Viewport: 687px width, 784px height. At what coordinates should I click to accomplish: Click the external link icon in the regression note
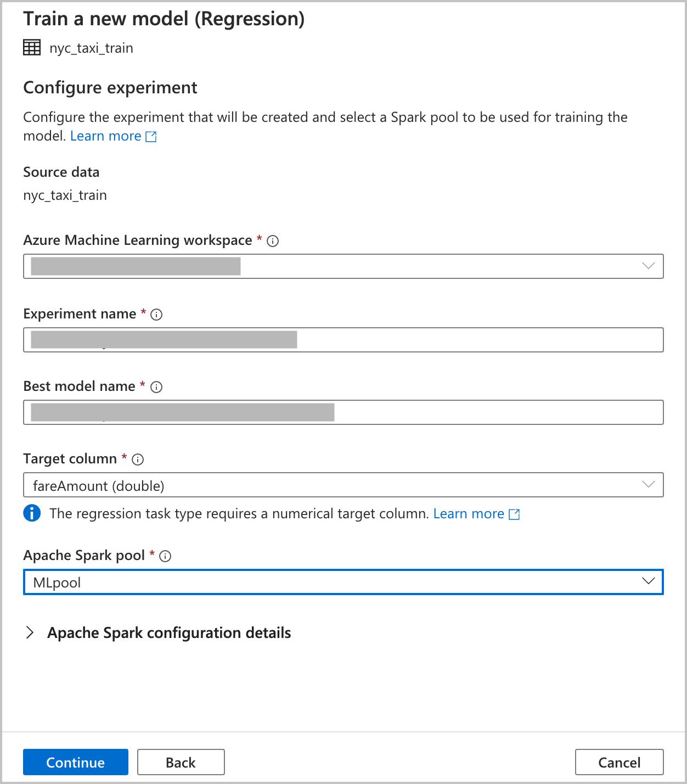514,514
